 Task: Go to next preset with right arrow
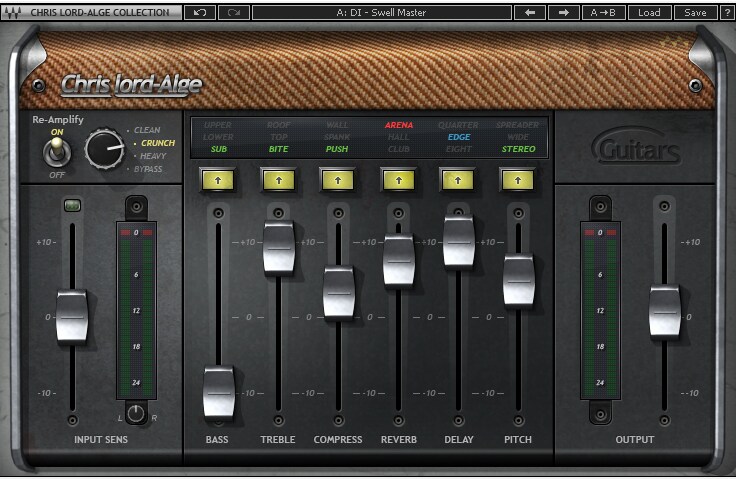pos(564,13)
